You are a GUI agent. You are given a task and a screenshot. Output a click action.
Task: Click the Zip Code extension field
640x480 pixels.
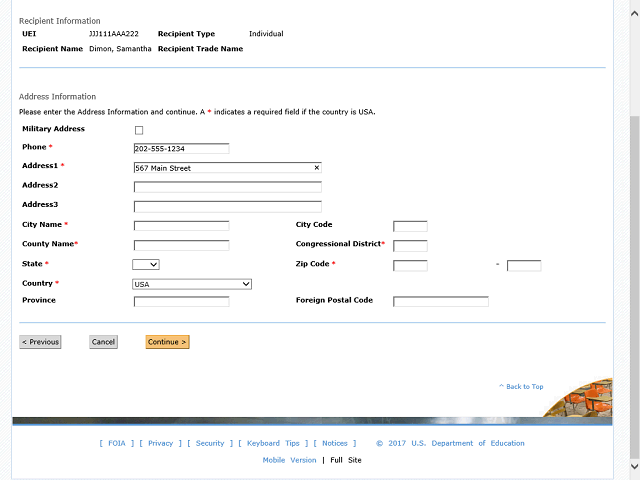tap(524, 266)
